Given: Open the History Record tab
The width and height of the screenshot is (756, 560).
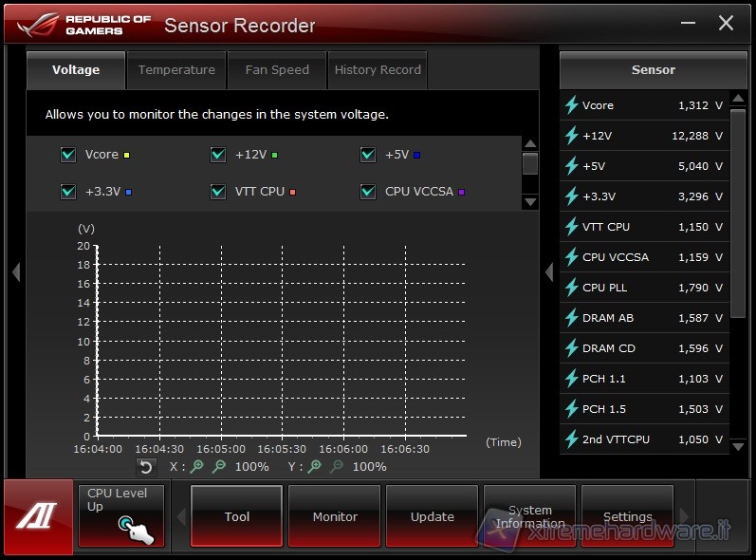Looking at the screenshot, I should tap(378, 70).
